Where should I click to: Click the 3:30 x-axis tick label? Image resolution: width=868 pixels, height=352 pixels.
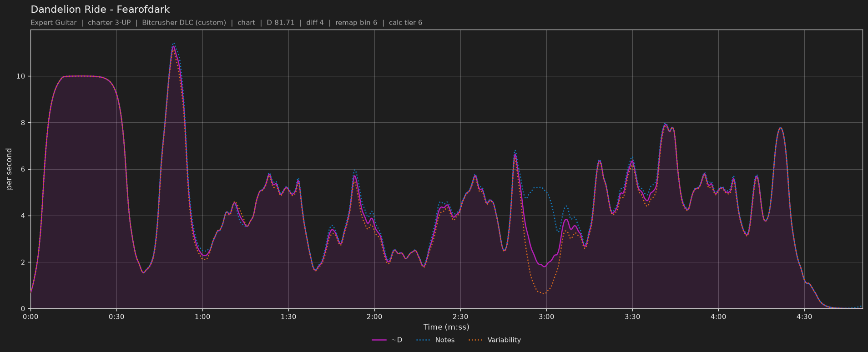coord(632,317)
